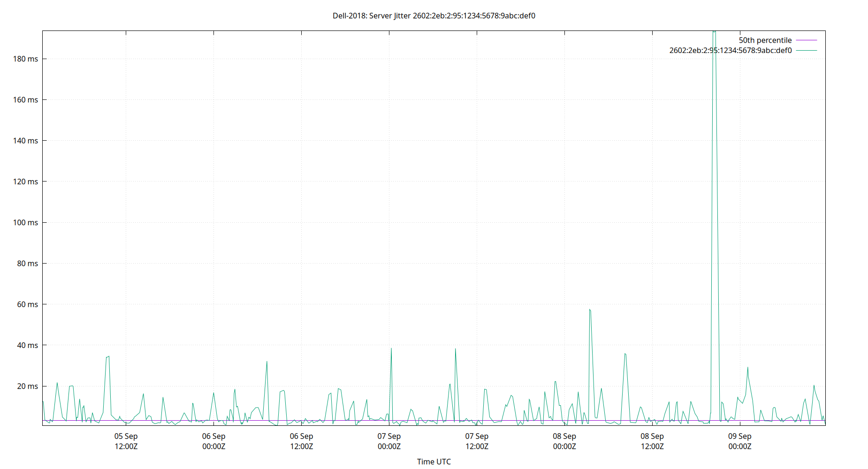Select the 50th percentile legend entry
This screenshot has width=868, height=469.
pyautogui.click(x=765, y=40)
